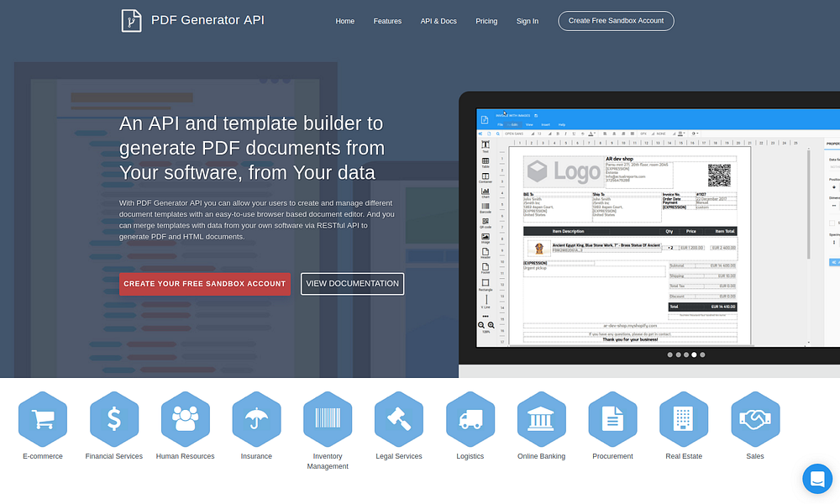Open the Pricing page from the top navigation
840x504 pixels.
[x=486, y=21]
